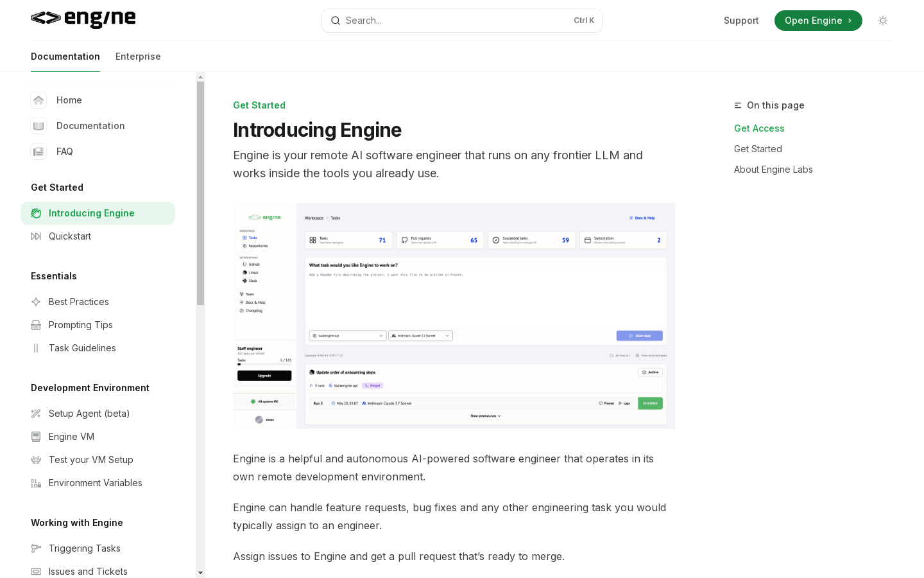Jump to Get Started in On this page

[x=758, y=149]
